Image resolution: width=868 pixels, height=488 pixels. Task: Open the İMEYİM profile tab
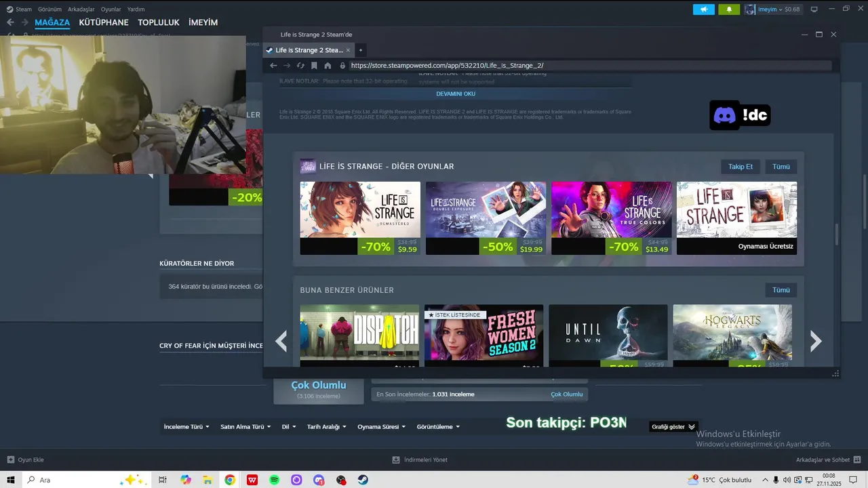pos(203,22)
